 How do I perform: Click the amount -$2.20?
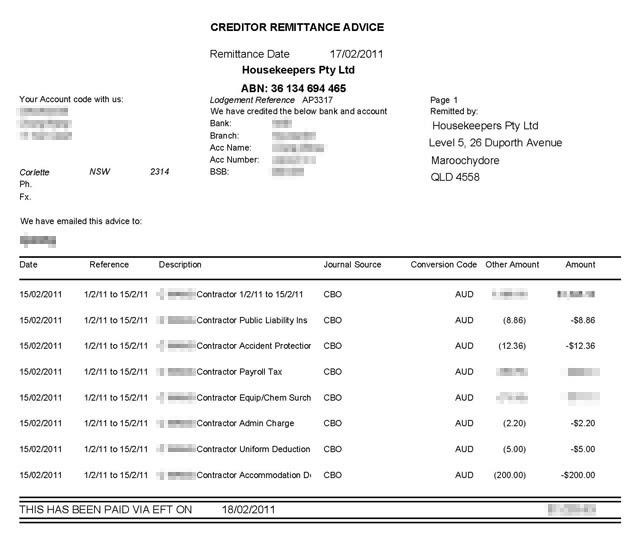point(583,423)
